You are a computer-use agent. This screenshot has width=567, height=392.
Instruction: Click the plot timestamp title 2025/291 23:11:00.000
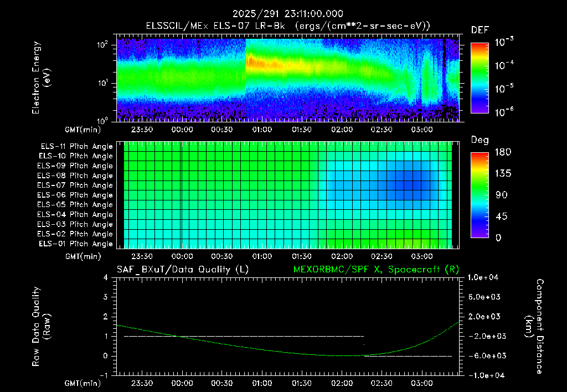tap(288, 14)
